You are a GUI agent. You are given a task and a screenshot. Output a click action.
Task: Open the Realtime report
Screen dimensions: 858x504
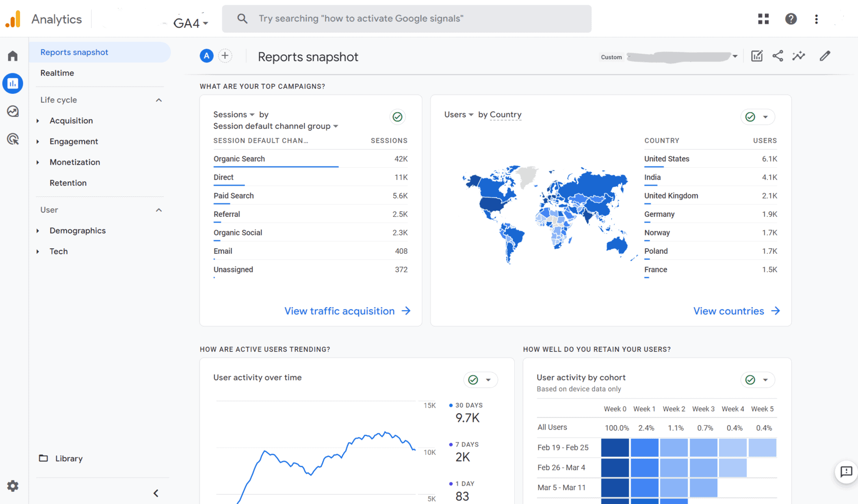[57, 73]
